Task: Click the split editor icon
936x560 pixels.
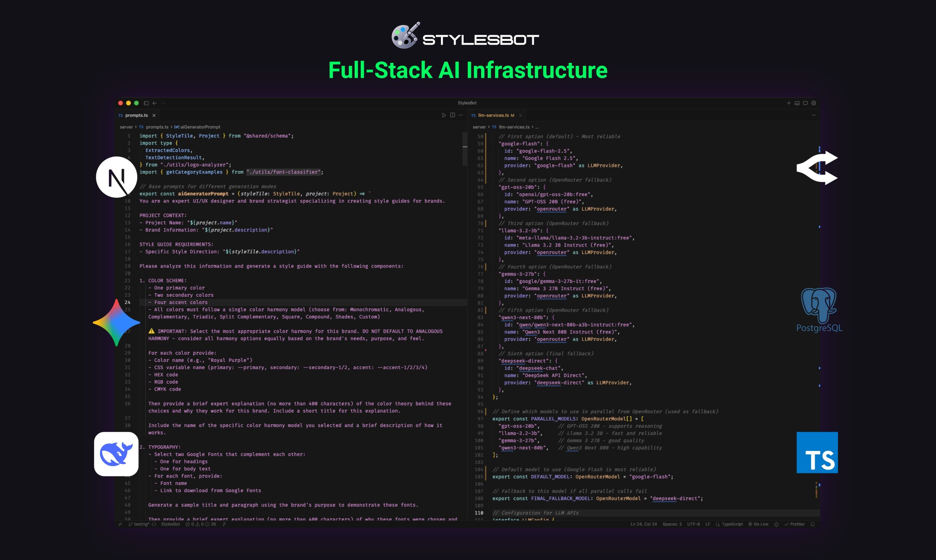Action: [452, 115]
